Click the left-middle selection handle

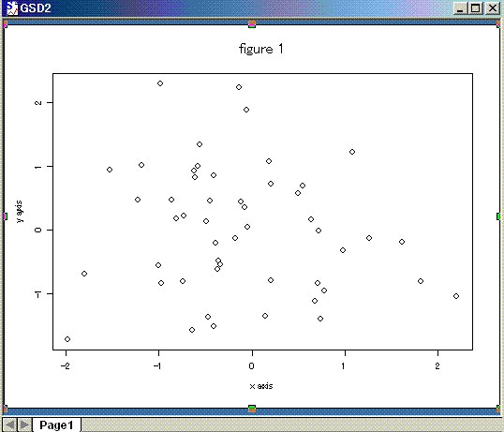click(5, 216)
